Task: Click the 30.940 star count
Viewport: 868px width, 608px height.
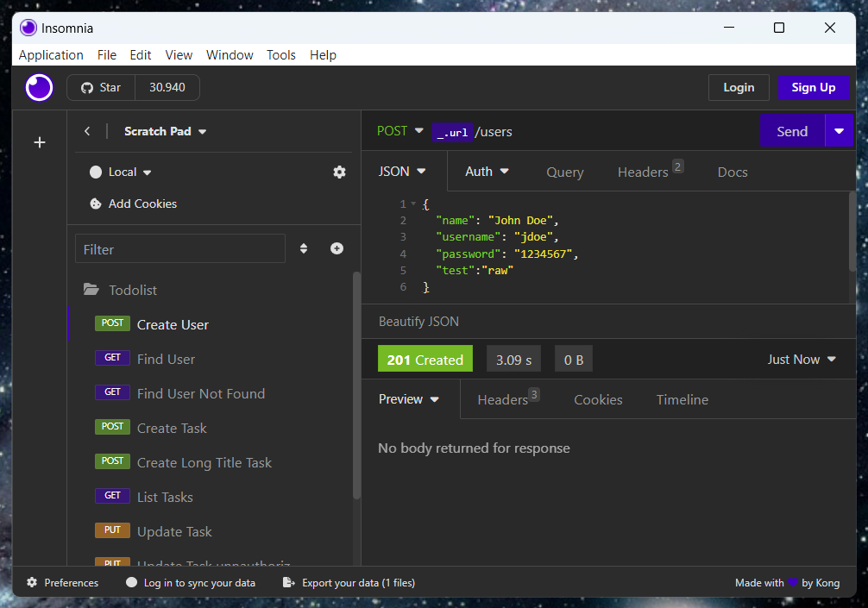Action: 167,87
